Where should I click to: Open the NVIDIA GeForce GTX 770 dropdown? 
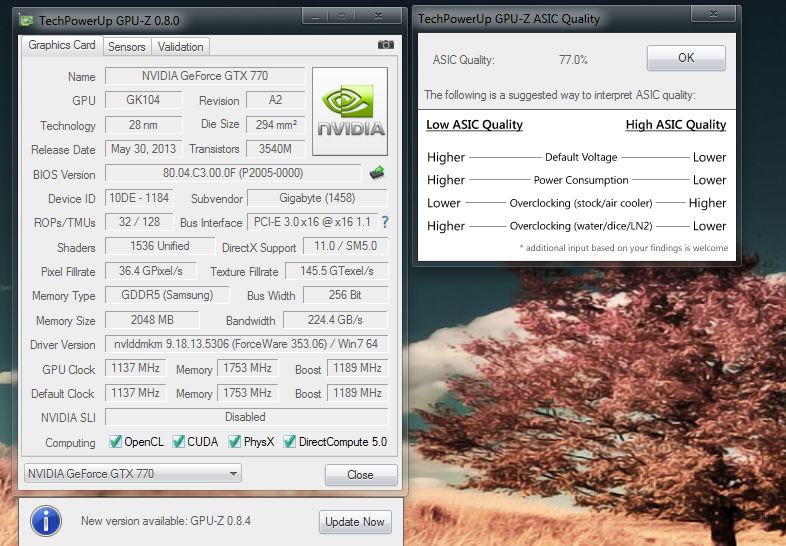pyautogui.click(x=133, y=474)
